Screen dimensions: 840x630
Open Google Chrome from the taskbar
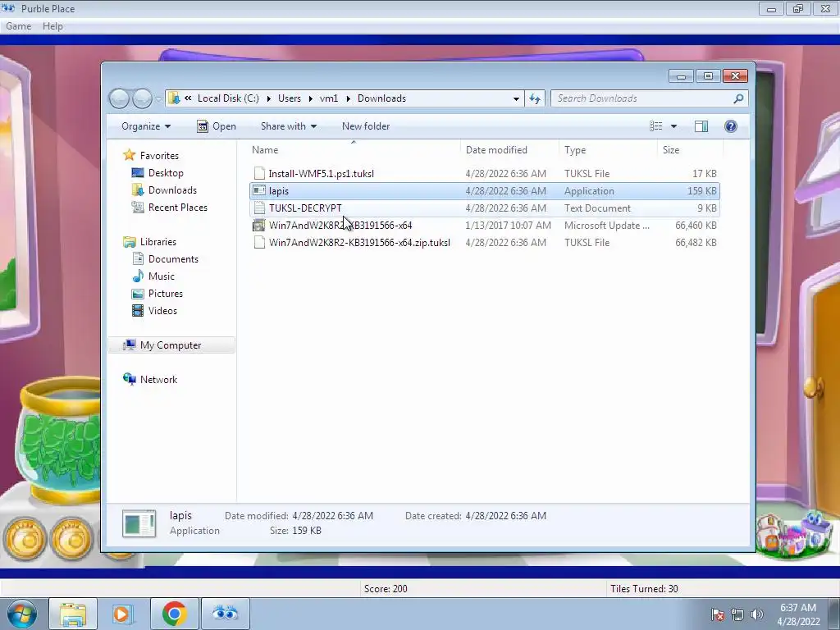tap(174, 614)
